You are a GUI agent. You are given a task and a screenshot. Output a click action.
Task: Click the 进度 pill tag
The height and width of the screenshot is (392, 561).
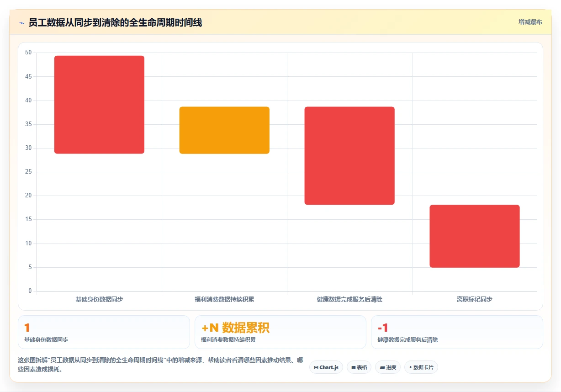(388, 367)
